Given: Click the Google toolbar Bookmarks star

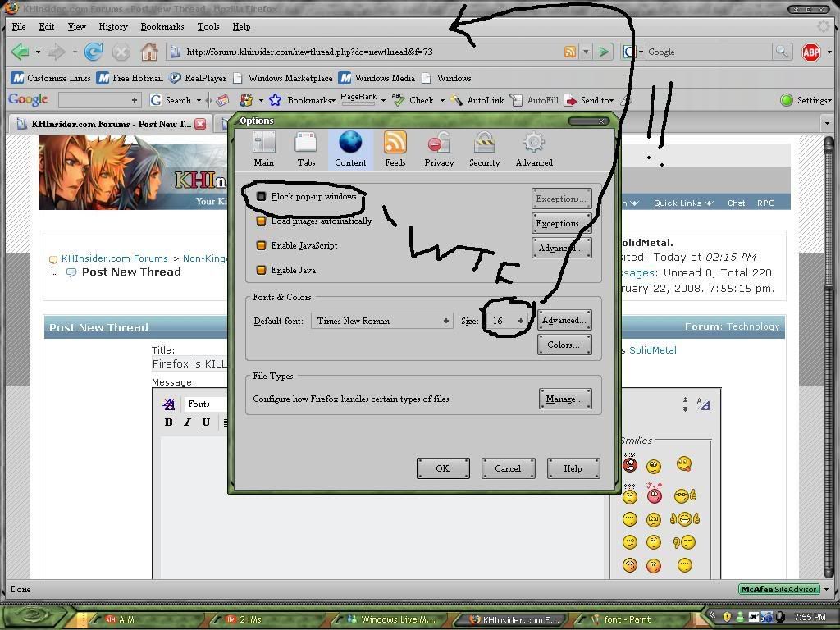Looking at the screenshot, I should click(276, 100).
